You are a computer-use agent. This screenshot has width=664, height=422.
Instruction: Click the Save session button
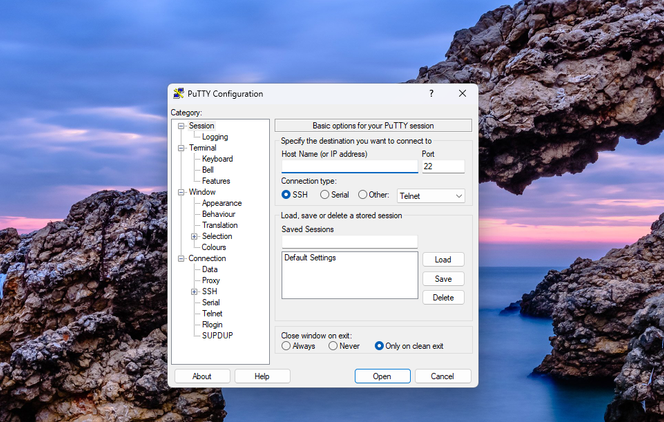pos(443,279)
